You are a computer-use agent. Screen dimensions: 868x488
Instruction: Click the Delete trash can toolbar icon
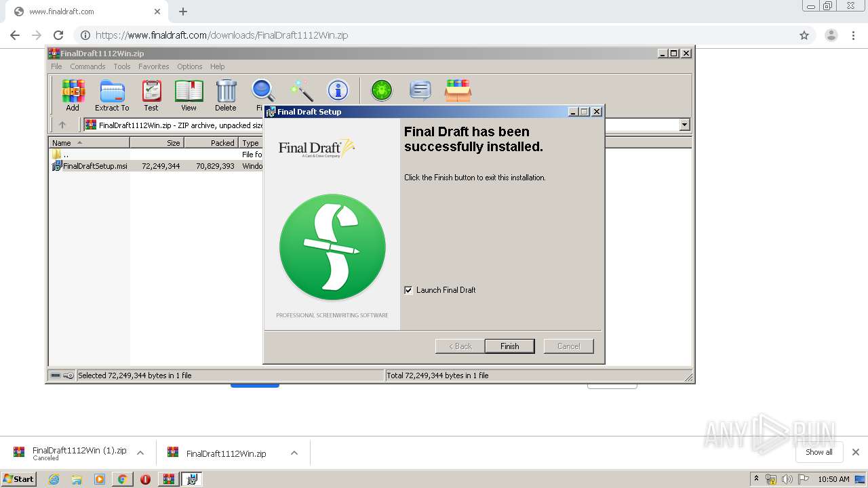pyautogui.click(x=226, y=95)
